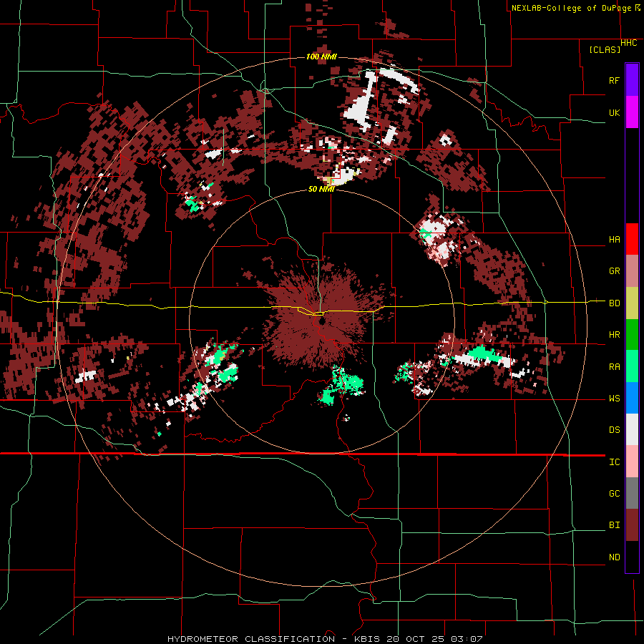The width and height of the screenshot is (644, 644).
Task: Click the 'IC' legend label
Action: pos(614,462)
